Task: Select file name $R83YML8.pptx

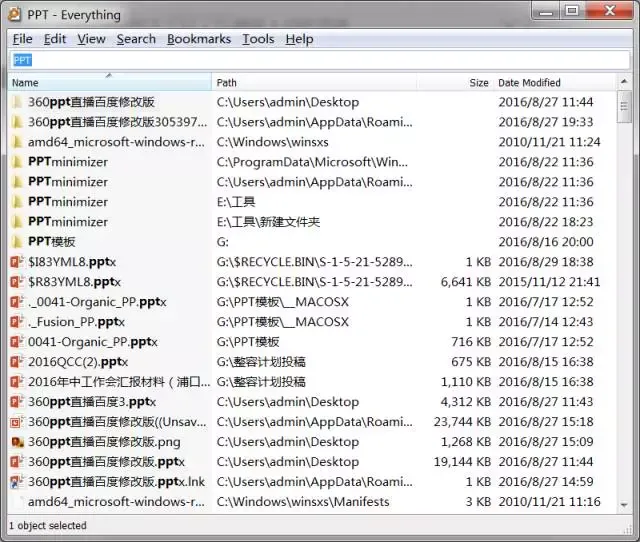Action: click(x=74, y=282)
